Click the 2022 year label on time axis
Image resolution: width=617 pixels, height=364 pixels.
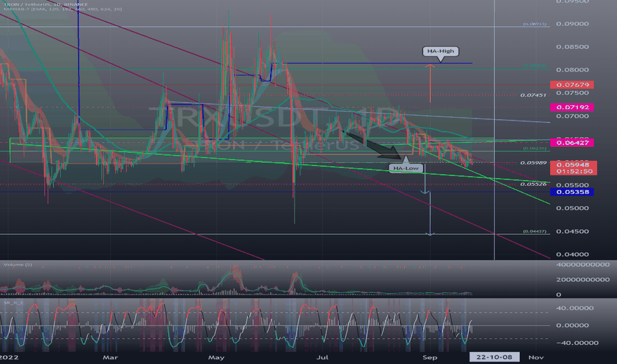[x=9, y=357]
